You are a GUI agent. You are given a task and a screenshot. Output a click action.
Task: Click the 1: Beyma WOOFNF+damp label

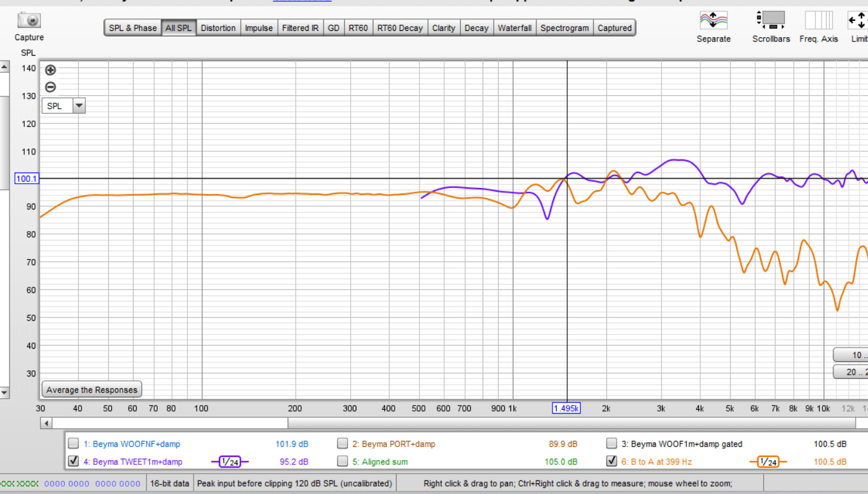(x=132, y=444)
